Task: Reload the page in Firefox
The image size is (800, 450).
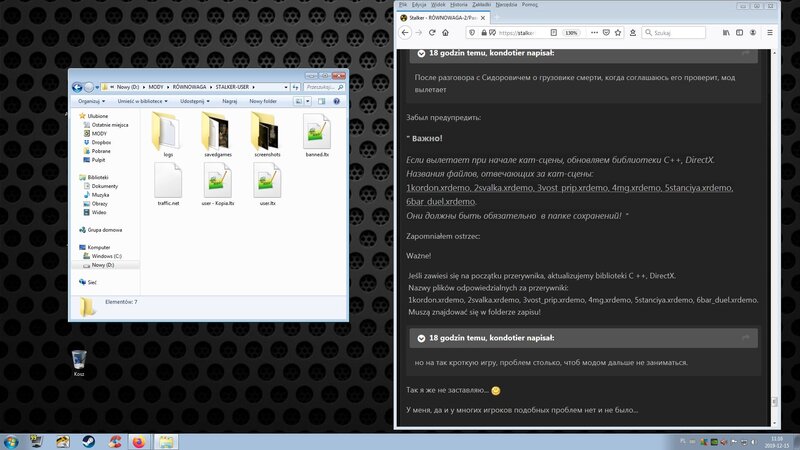Action: 433,32
